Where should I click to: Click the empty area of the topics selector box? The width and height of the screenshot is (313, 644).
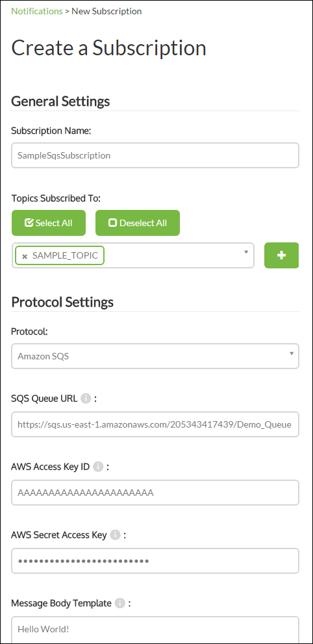click(172, 255)
